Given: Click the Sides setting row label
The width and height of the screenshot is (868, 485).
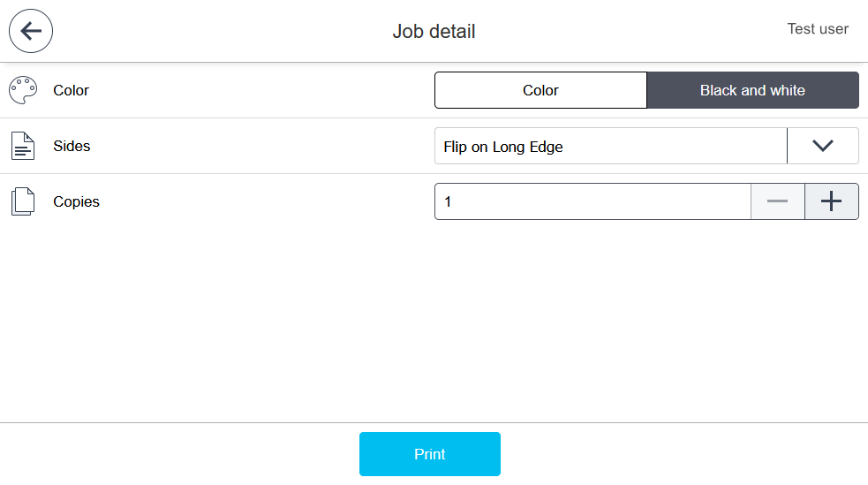Looking at the screenshot, I should click(72, 146).
